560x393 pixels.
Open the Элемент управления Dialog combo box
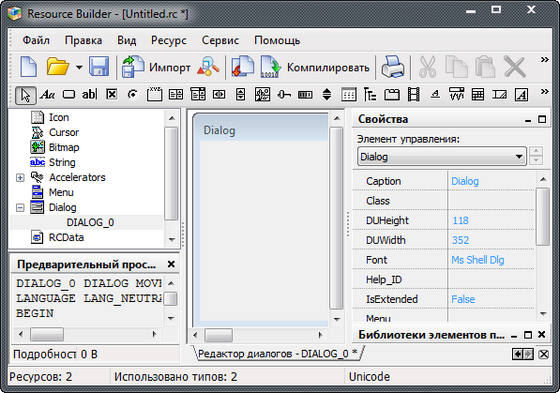click(442, 156)
